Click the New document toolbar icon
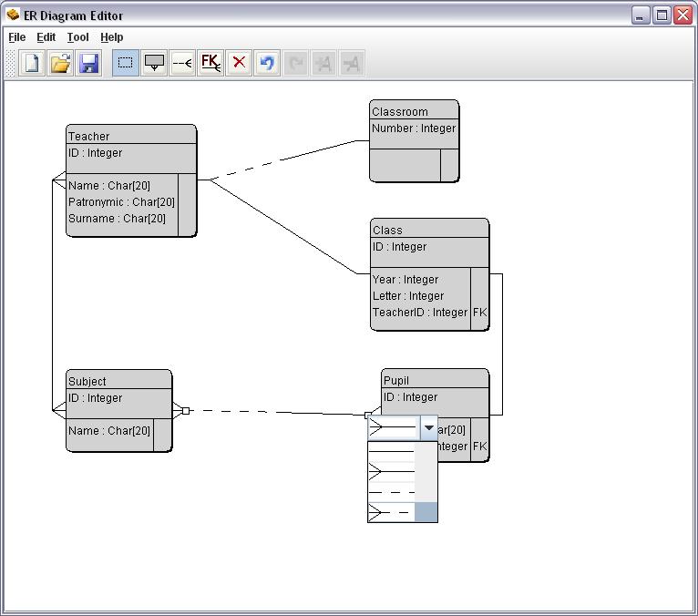Image resolution: width=698 pixels, height=616 pixels. coord(32,63)
